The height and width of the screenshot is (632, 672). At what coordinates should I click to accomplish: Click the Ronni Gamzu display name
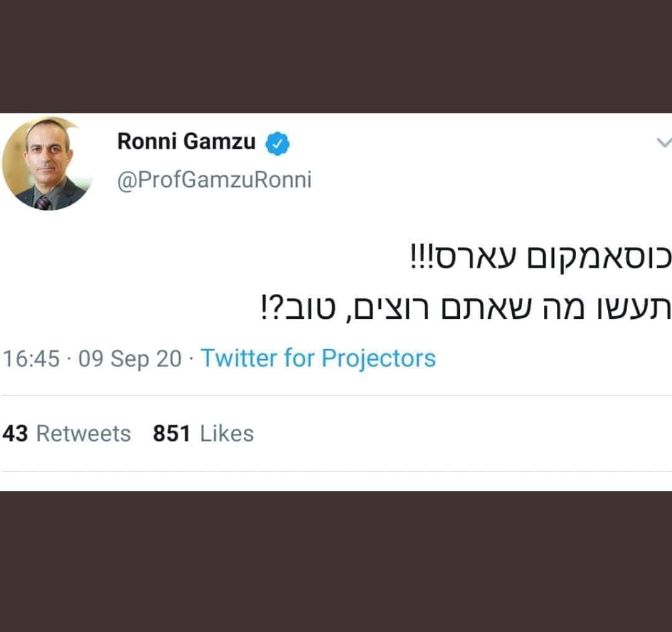187,142
